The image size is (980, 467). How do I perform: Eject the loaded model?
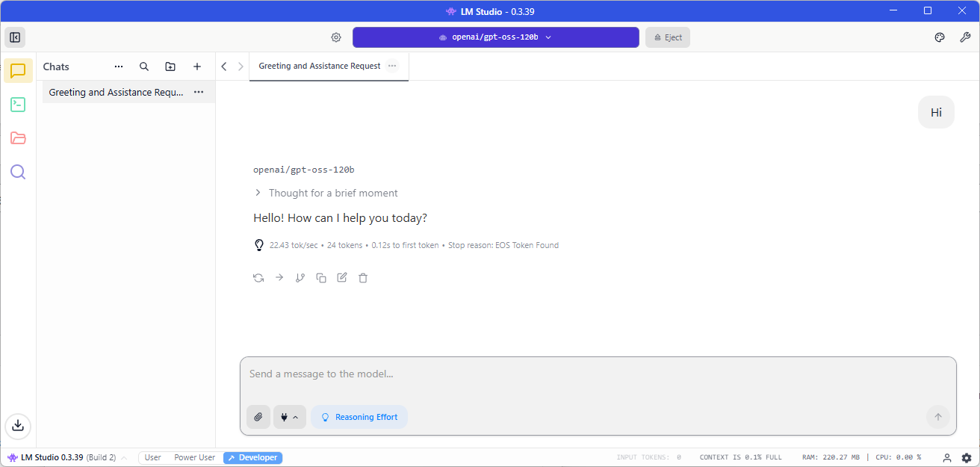pyautogui.click(x=668, y=37)
